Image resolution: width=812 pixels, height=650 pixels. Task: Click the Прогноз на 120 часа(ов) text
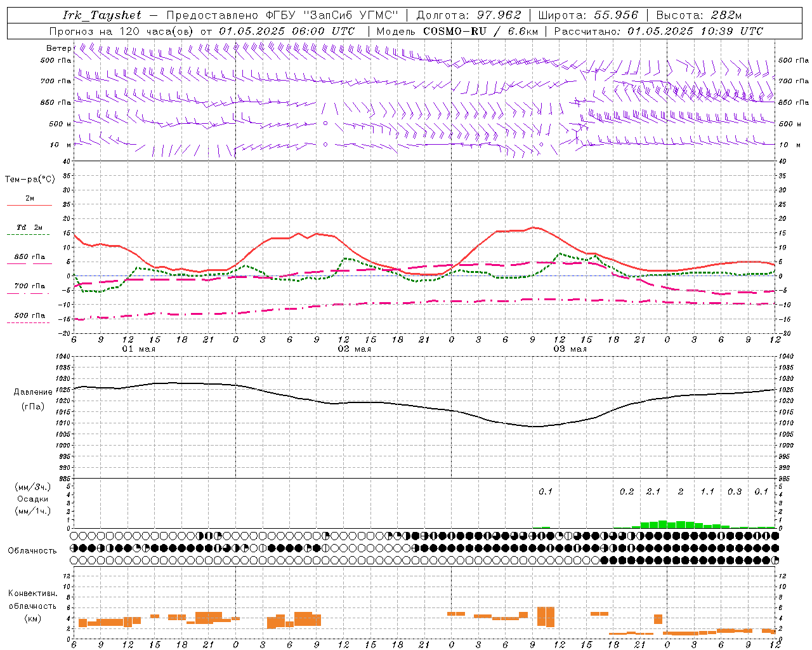coord(122,31)
